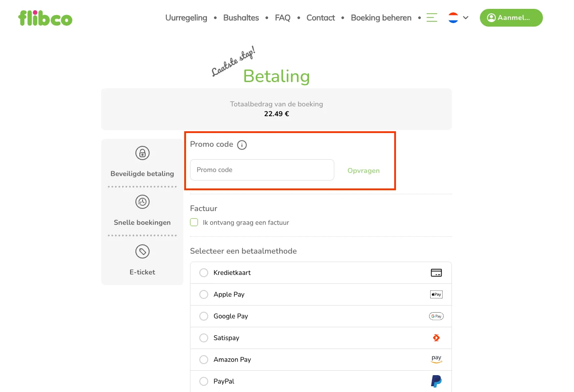The height and width of the screenshot is (392, 574).
Task: Click the Satispay logo icon
Action: (436, 338)
